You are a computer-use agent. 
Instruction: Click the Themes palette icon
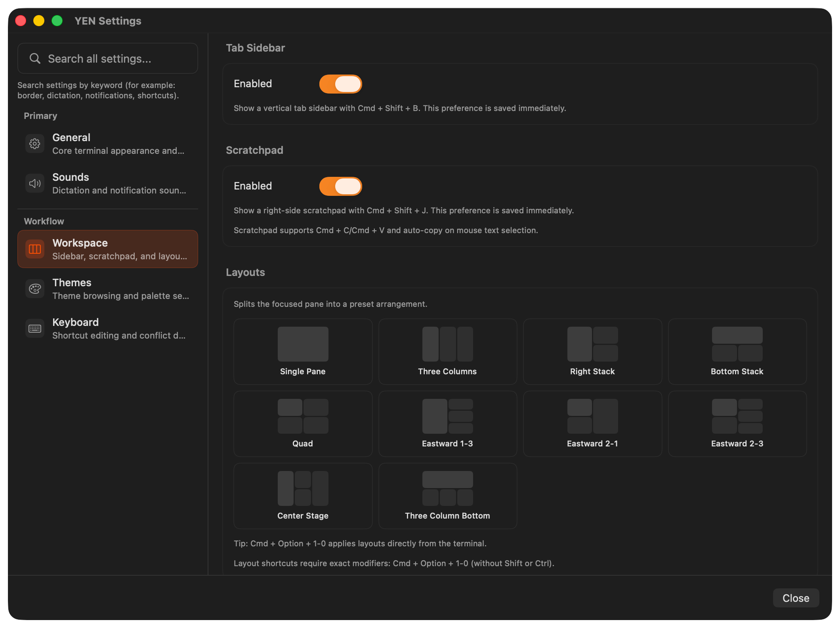coord(35,289)
